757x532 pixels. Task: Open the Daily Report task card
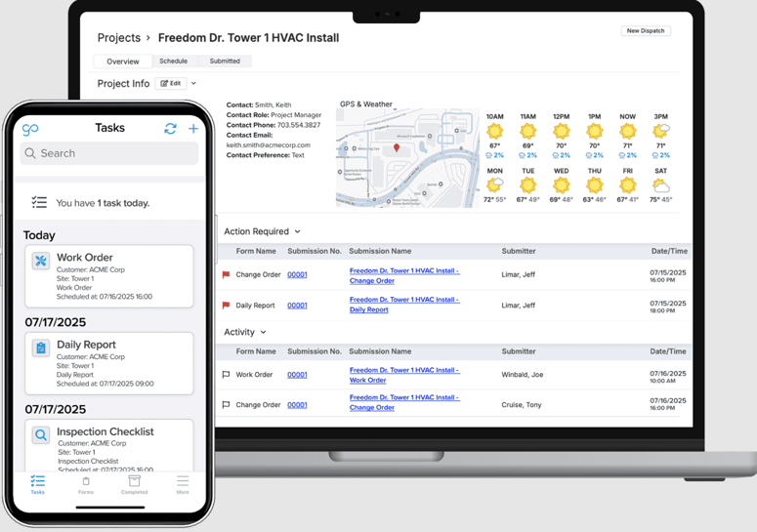pyautogui.click(x=109, y=363)
